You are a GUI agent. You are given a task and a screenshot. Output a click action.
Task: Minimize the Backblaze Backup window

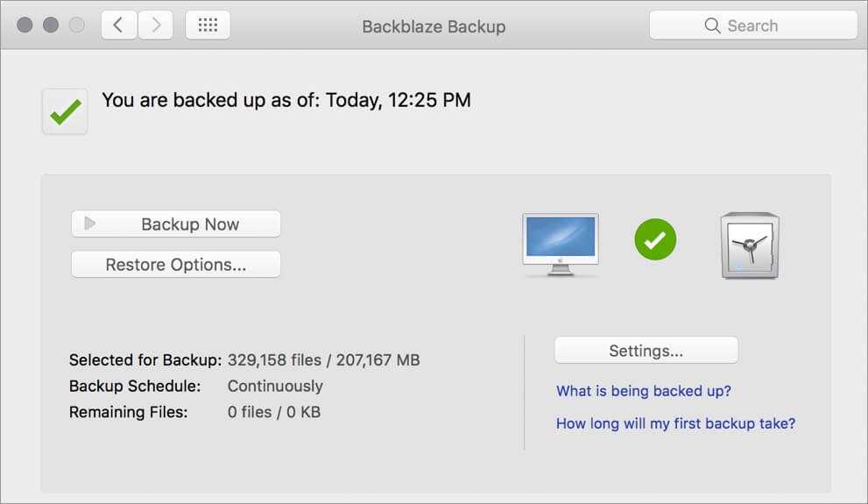(x=51, y=25)
